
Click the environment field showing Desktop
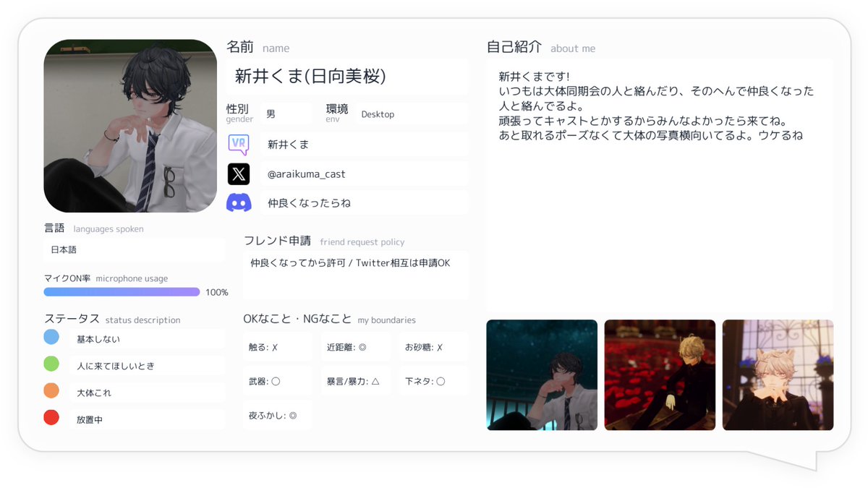click(x=412, y=114)
